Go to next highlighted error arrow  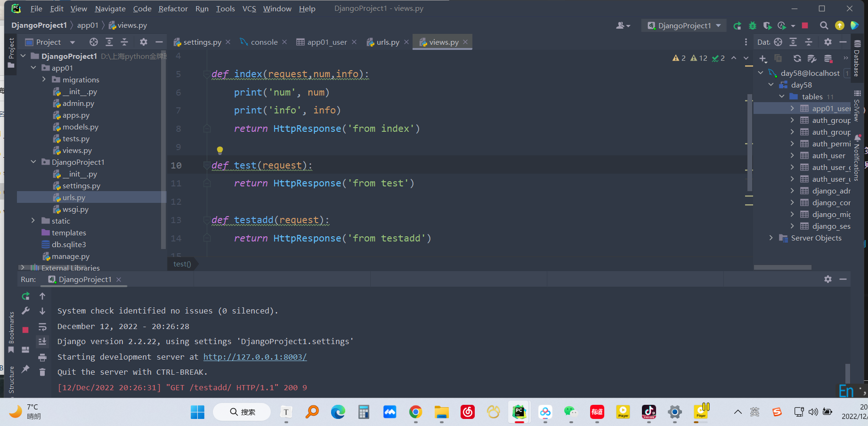(x=746, y=58)
